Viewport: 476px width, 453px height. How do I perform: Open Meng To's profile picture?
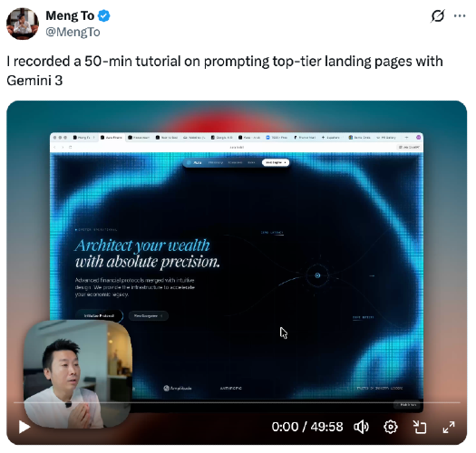[x=23, y=24]
